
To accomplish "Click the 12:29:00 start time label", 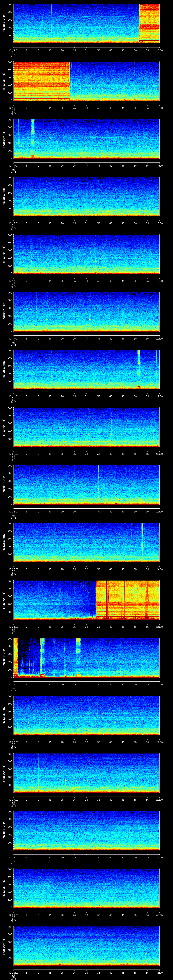I will pyautogui.click(x=13, y=915).
